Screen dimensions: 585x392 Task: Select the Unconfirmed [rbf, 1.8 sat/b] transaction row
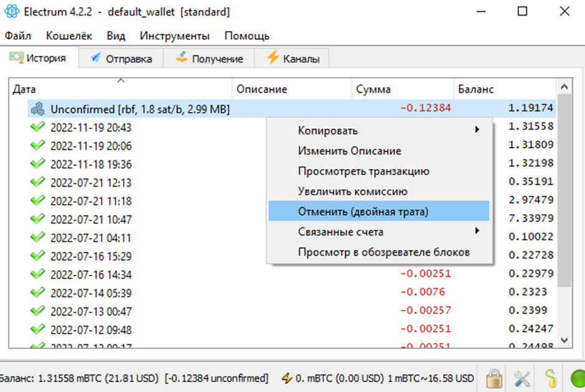point(292,109)
